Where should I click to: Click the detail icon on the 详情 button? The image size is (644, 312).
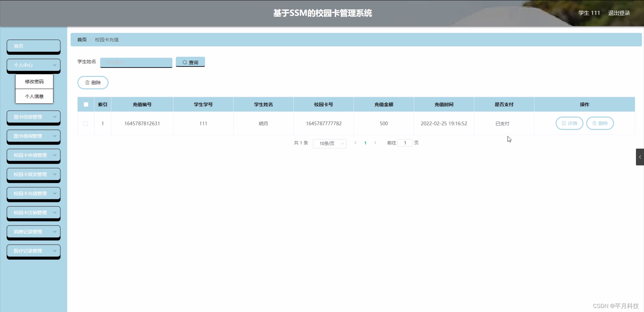pyautogui.click(x=564, y=123)
